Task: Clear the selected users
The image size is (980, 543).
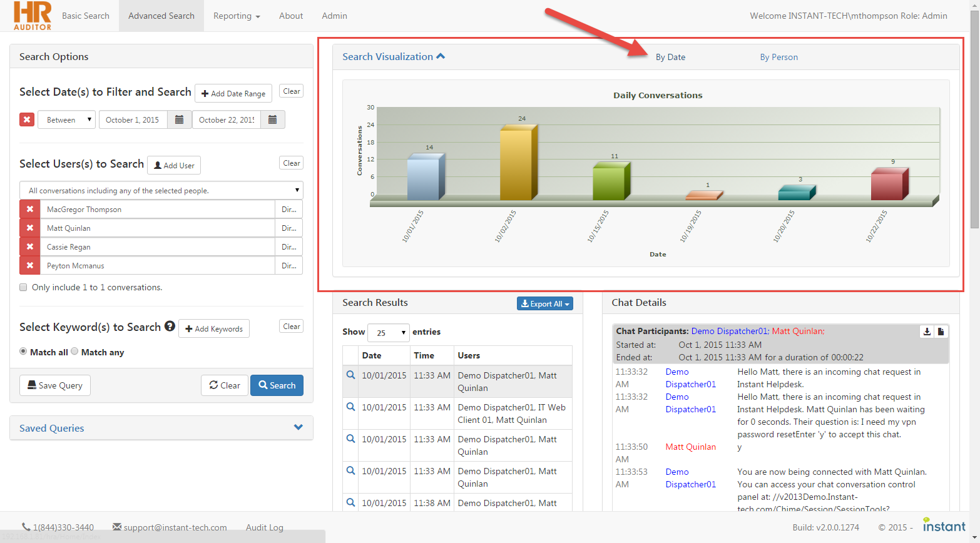Action: click(x=292, y=163)
